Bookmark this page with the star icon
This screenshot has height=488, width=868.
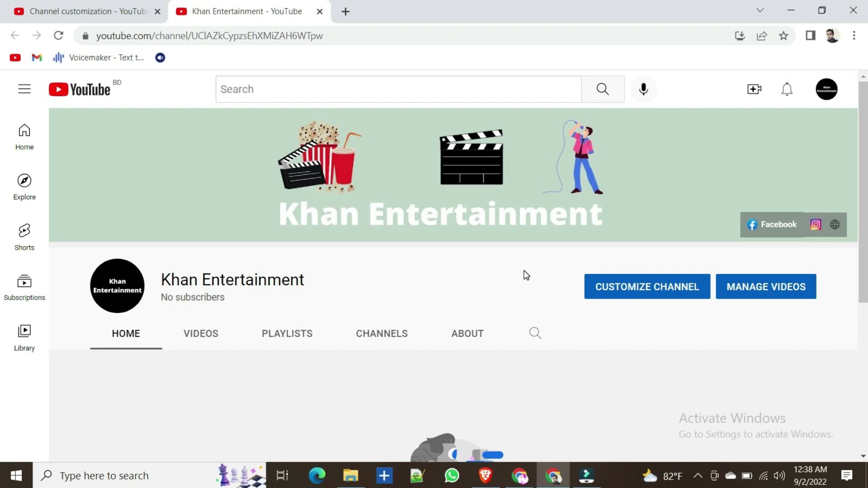coord(783,36)
